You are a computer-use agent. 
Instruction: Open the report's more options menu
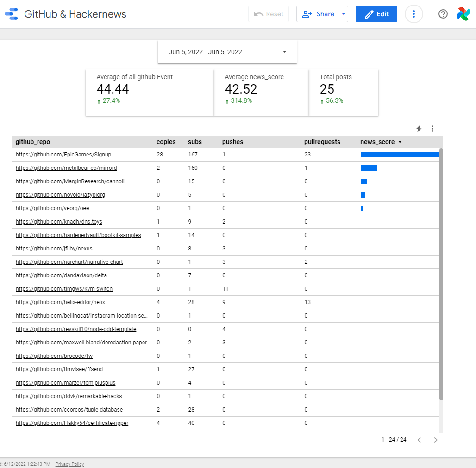414,14
